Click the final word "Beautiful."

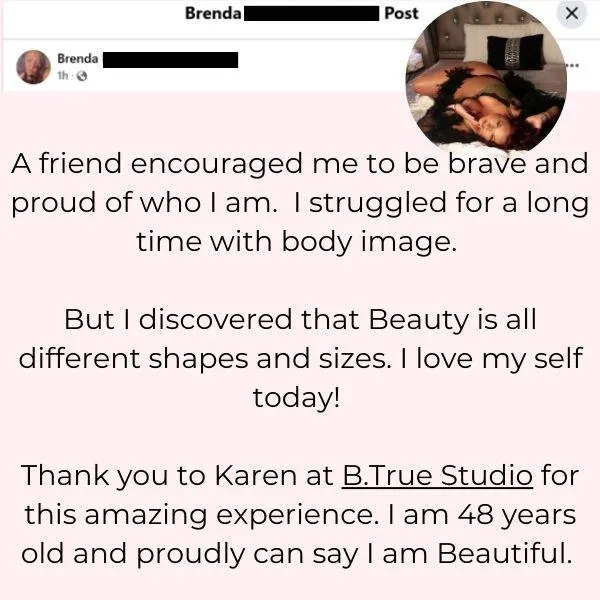505,553
